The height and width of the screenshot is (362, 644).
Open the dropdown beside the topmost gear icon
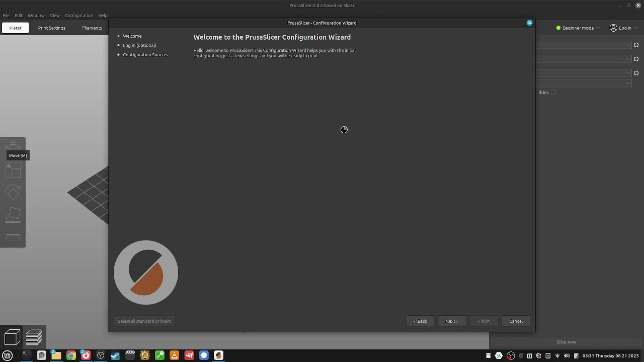pos(628,45)
